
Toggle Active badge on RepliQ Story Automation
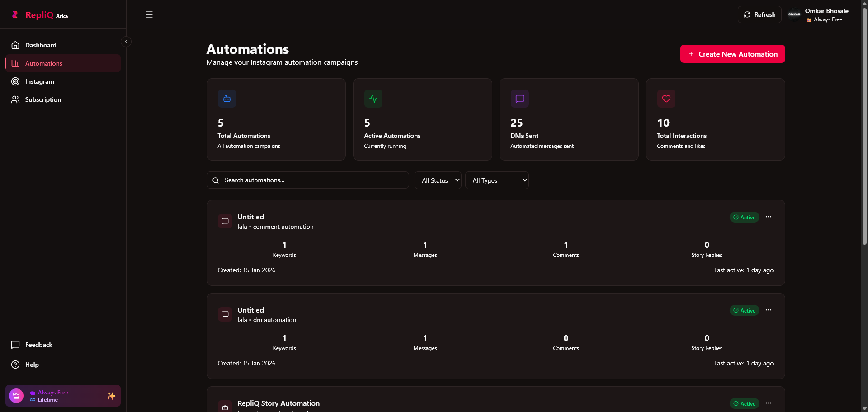coord(744,403)
